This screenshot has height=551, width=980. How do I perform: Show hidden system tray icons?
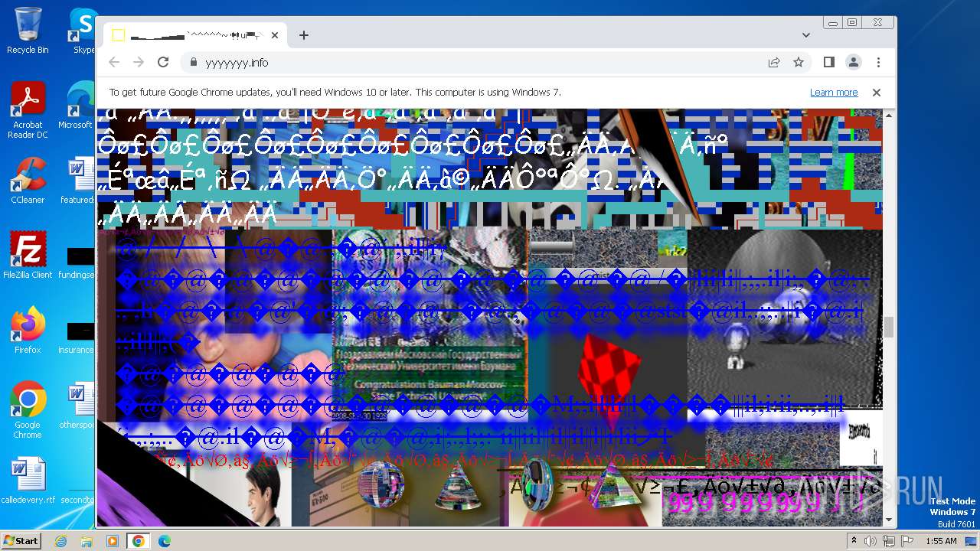[854, 541]
